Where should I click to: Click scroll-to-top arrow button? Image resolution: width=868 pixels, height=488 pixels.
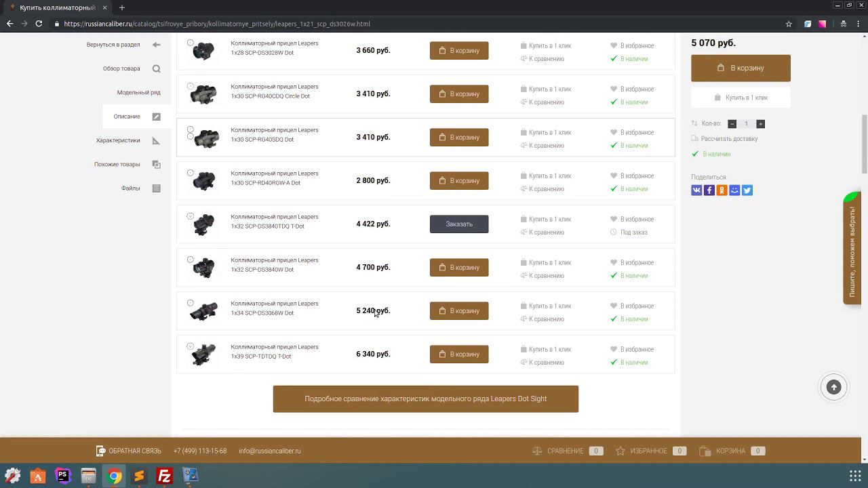pos(834,387)
